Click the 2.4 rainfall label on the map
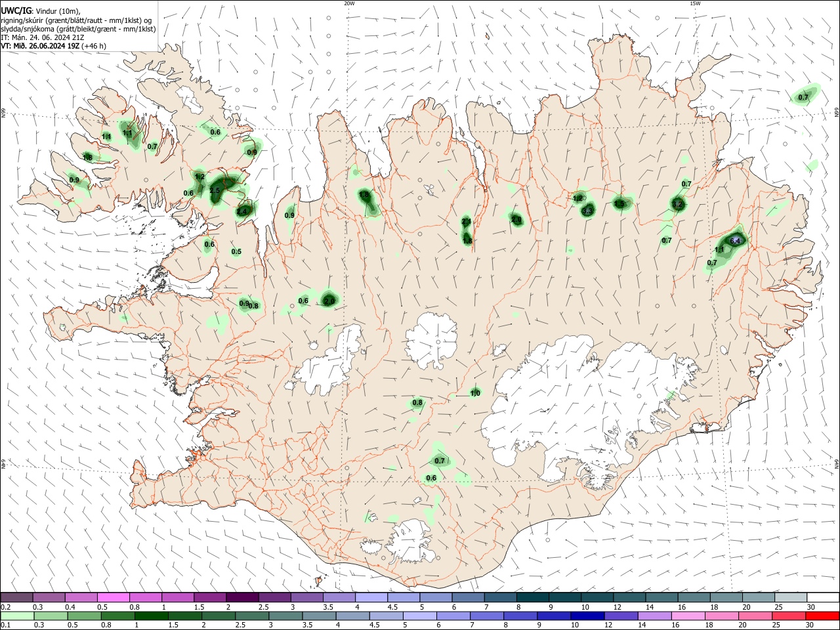Viewport: 840px width, 630px height. coord(242,211)
